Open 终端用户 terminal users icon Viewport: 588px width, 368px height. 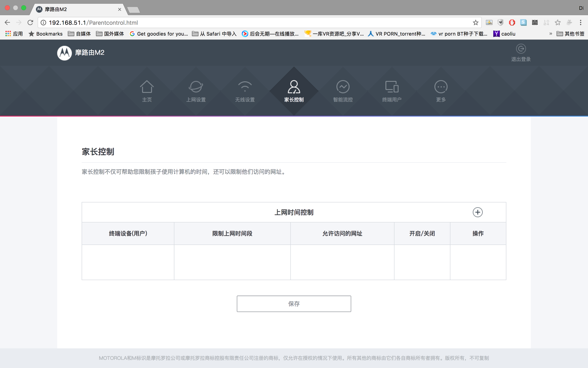tap(392, 87)
